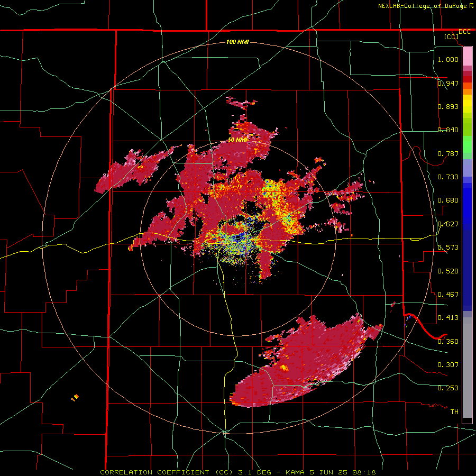The width and height of the screenshot is (476, 476).
Task: Click the [CC] legend unit label
Action: (451, 36)
